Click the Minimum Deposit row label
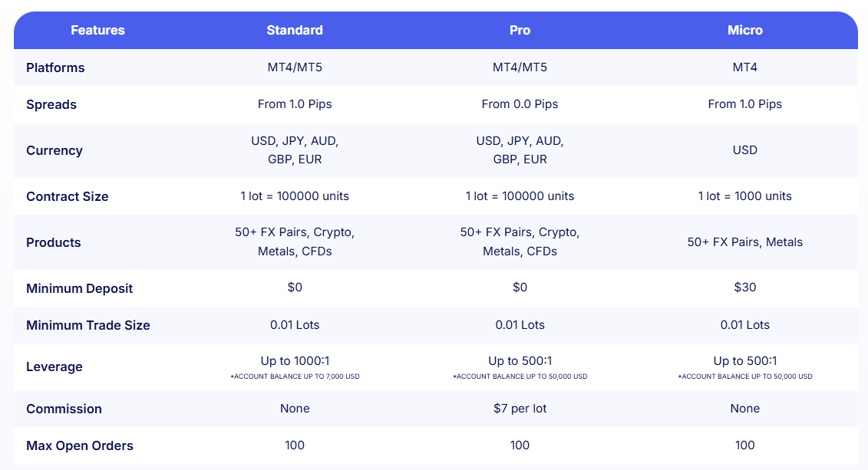 point(79,288)
